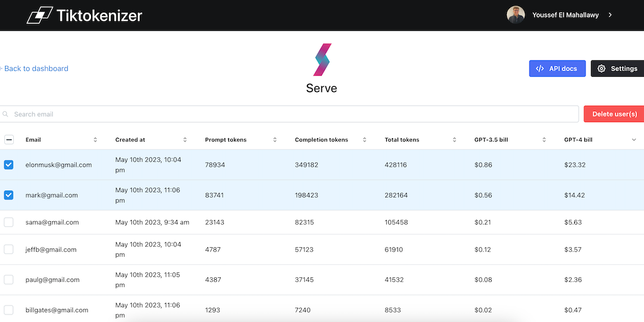
Task: Open Youssef El Mahallawy profile avatar
Action: 516,15
